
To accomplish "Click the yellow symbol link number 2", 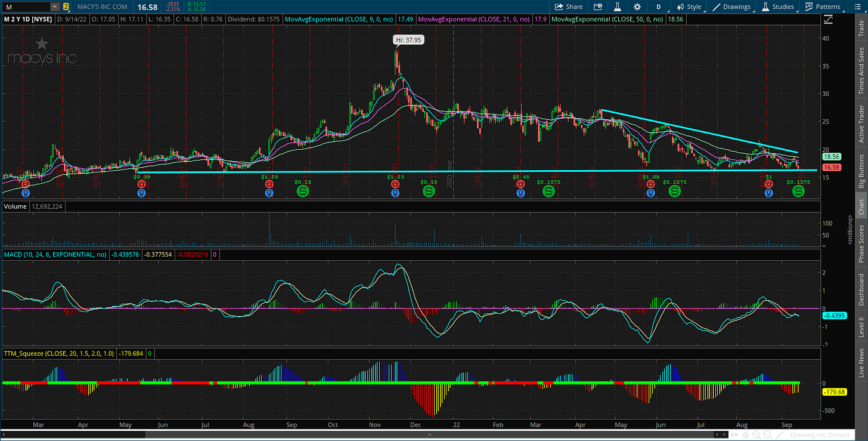I will coord(66,7).
